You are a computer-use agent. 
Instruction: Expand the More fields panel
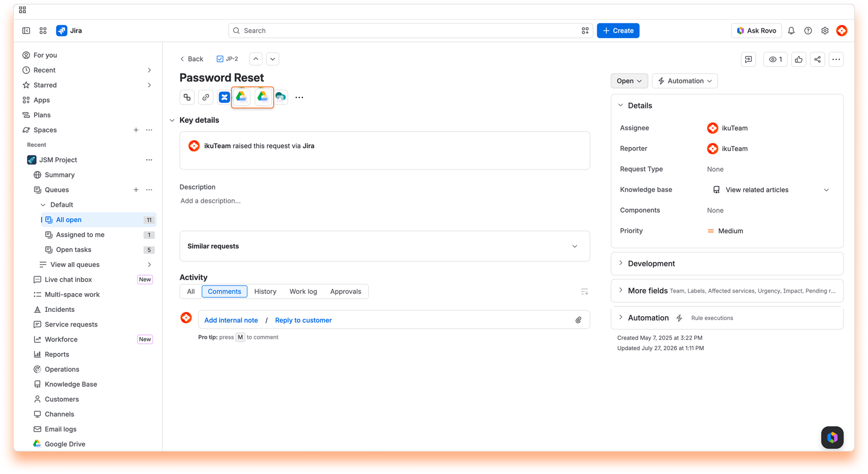[x=621, y=290]
